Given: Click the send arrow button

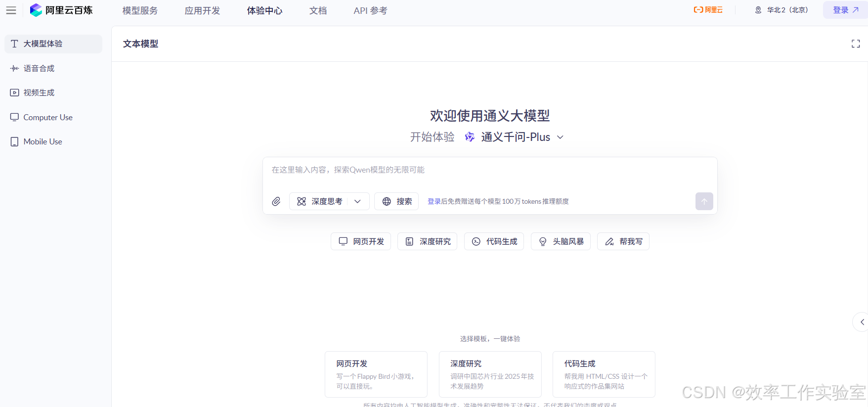Looking at the screenshot, I should [x=704, y=201].
